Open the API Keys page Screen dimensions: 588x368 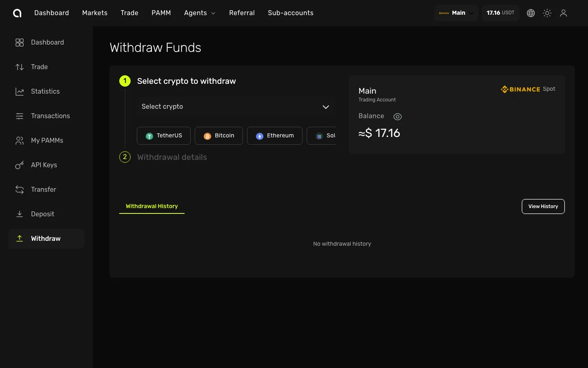pyautogui.click(x=20, y=165)
